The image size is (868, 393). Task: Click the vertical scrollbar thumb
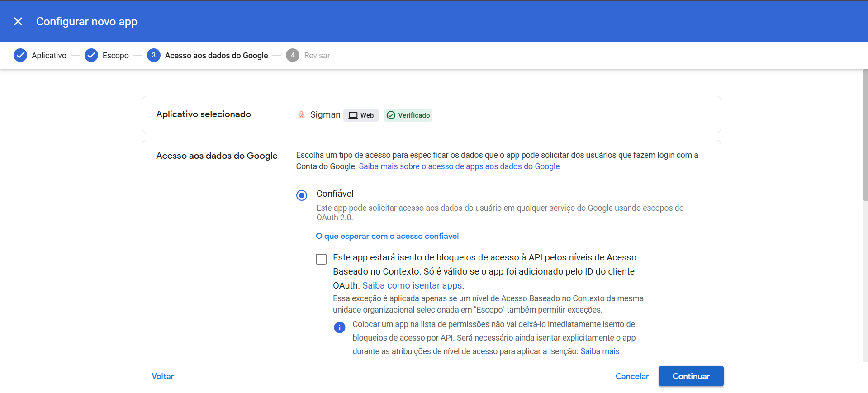865,135
